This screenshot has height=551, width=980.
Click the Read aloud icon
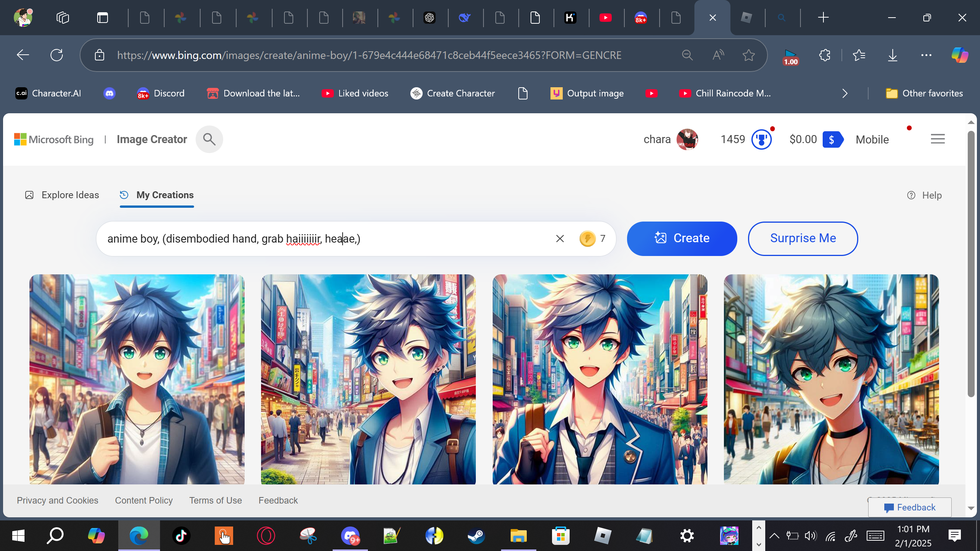point(718,55)
